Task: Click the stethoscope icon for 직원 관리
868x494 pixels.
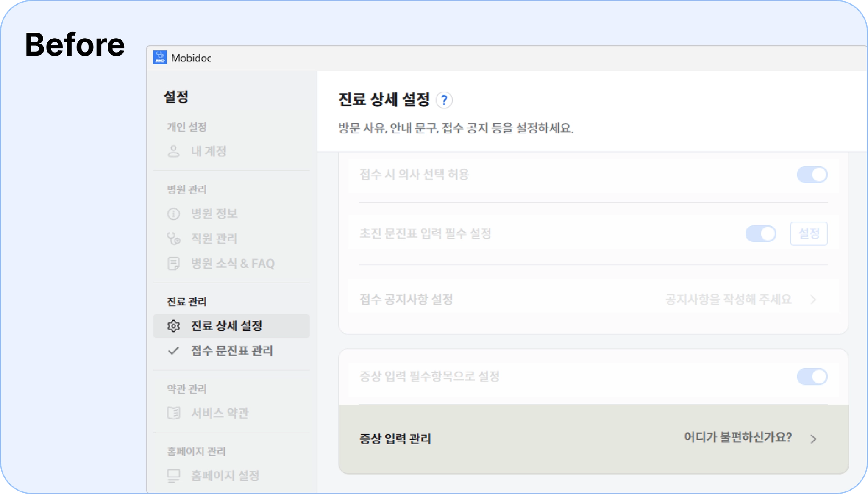Action: [x=173, y=239]
